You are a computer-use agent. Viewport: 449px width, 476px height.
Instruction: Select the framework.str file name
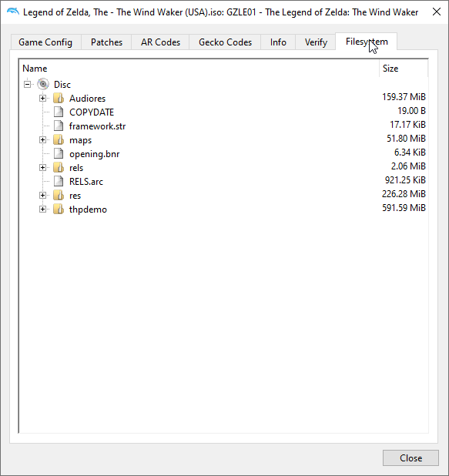98,126
